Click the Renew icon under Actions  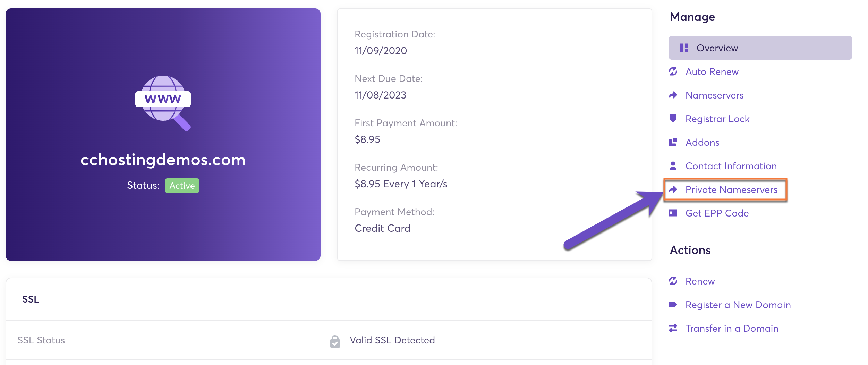(x=673, y=281)
